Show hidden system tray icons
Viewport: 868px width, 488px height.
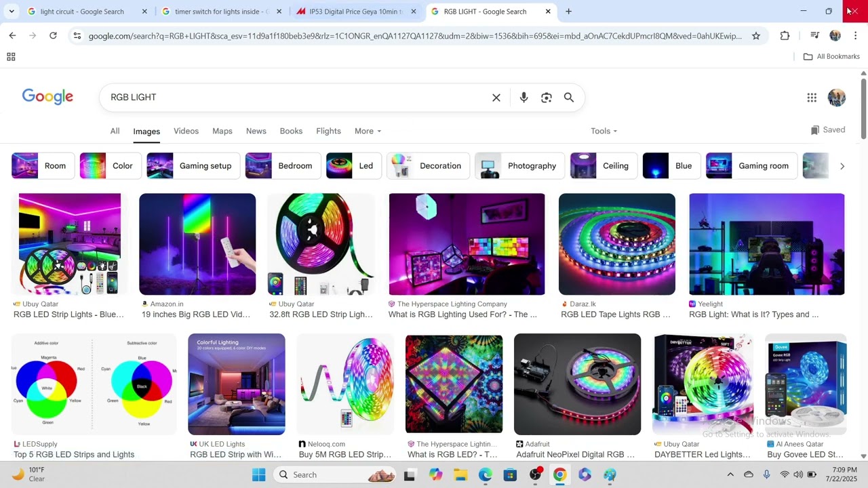coord(730,474)
